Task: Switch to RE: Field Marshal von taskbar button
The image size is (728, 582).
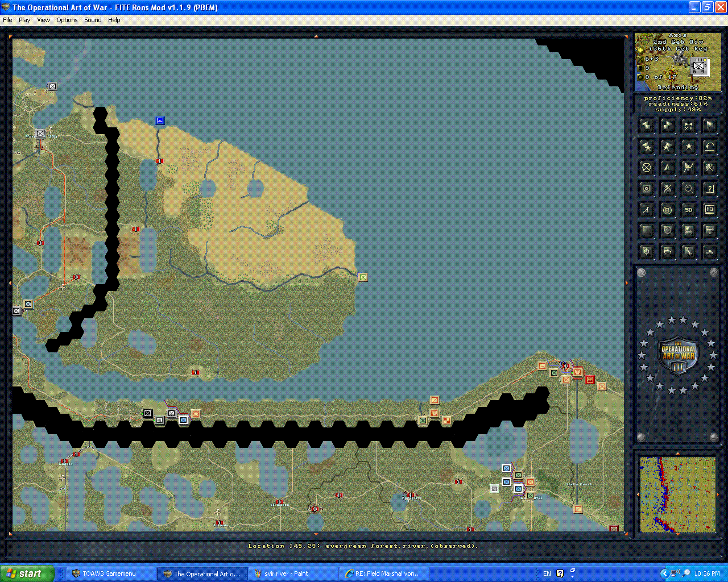Action: (x=384, y=573)
